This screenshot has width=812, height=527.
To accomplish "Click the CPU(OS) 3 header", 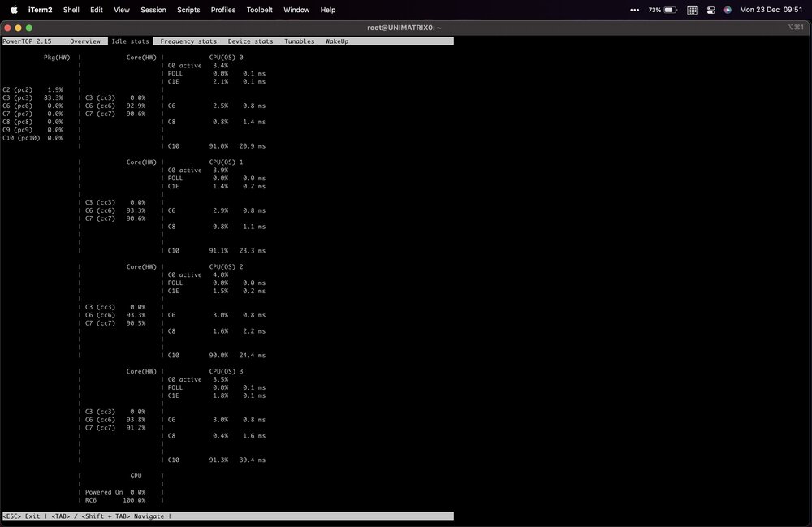I will 226,371.
